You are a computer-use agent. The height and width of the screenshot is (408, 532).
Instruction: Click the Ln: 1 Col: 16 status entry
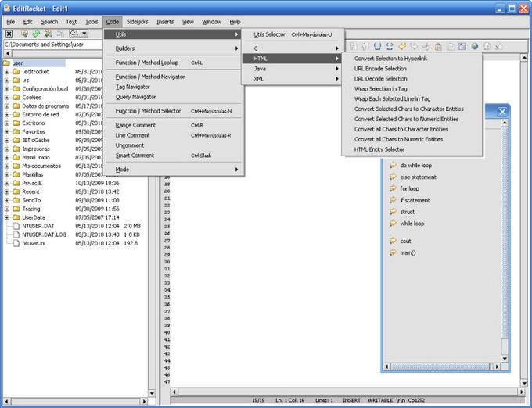point(289,400)
